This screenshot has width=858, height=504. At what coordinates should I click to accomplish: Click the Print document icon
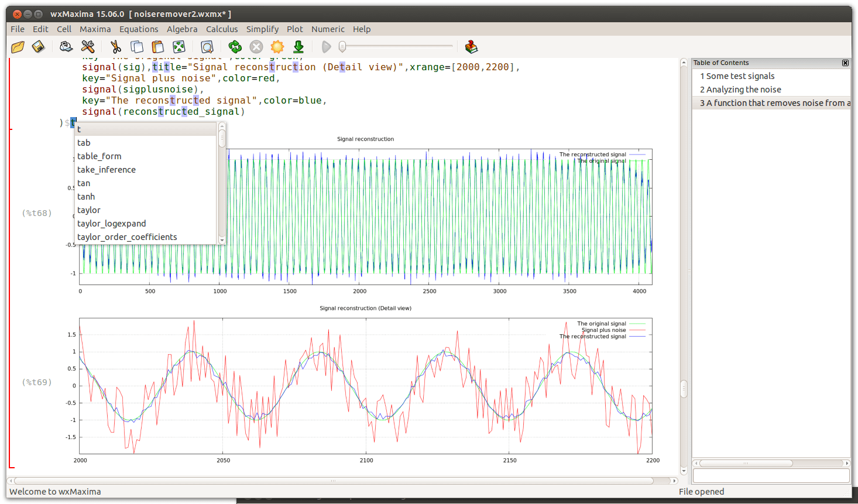[66, 47]
